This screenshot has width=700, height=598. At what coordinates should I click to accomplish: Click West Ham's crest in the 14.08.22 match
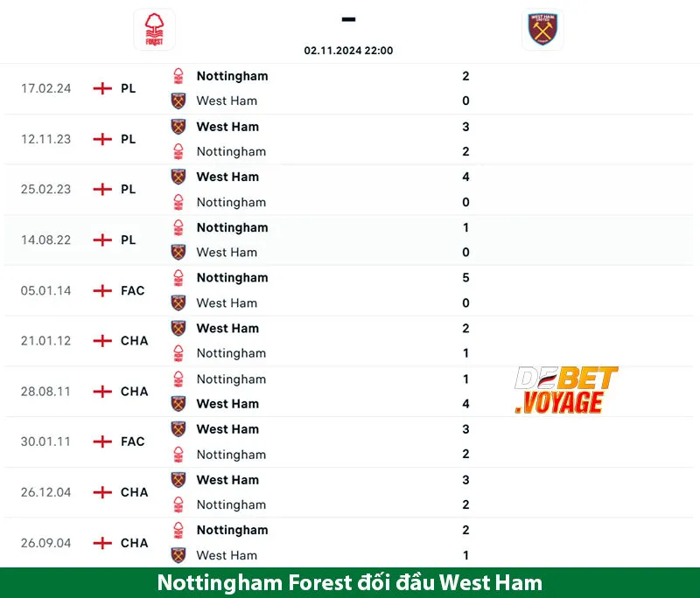(x=178, y=252)
